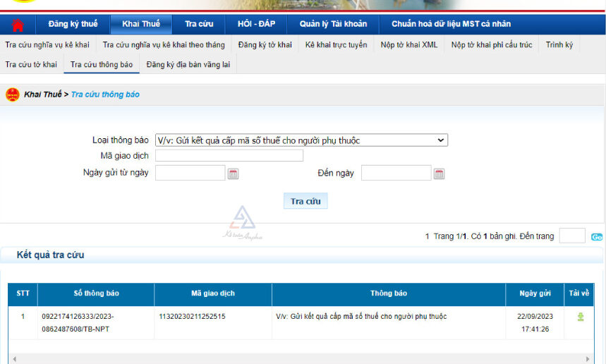This screenshot has width=606, height=364.
Task: Focus the 'Đến trang' page number box
Action: 571,236
